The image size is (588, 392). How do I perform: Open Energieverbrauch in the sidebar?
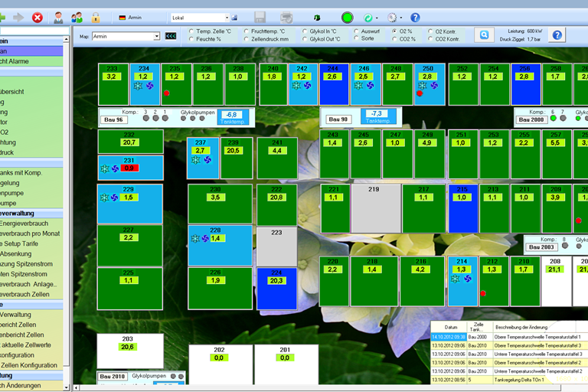pos(24,224)
